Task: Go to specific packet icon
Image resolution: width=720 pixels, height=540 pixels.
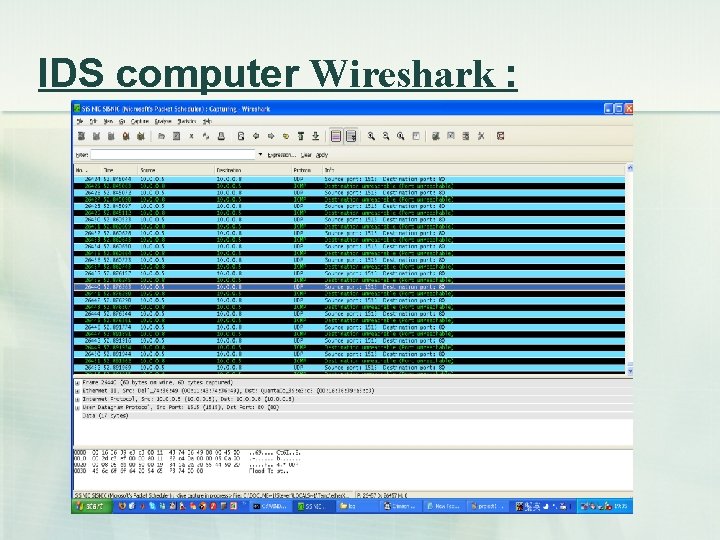Action: (286, 136)
